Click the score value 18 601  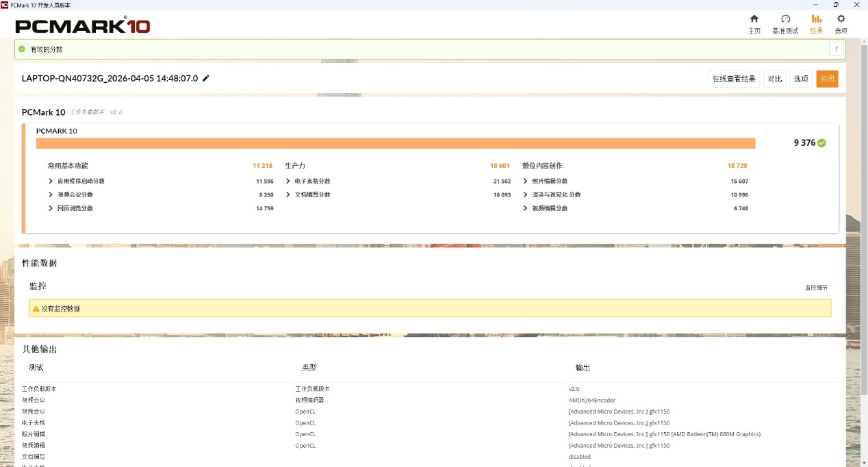(x=500, y=166)
